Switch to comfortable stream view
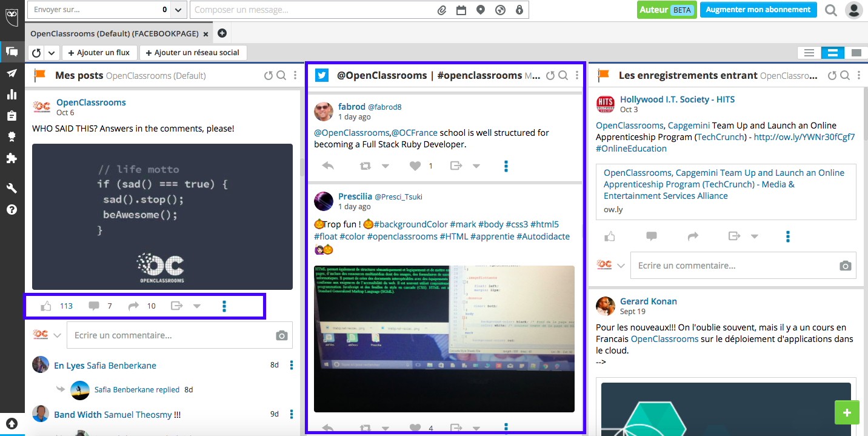The image size is (868, 436). click(x=856, y=53)
